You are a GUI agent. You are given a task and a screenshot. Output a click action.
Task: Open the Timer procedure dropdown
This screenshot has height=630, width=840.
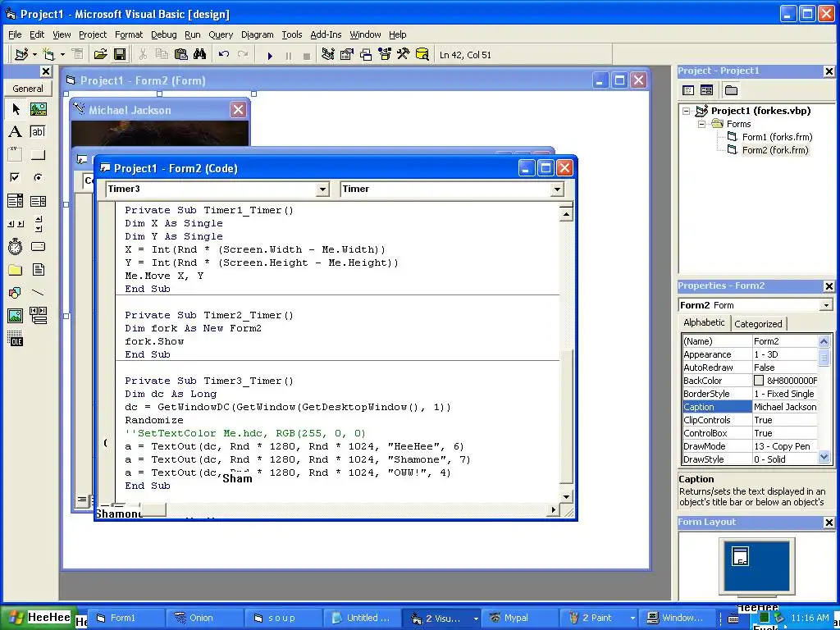coord(557,189)
